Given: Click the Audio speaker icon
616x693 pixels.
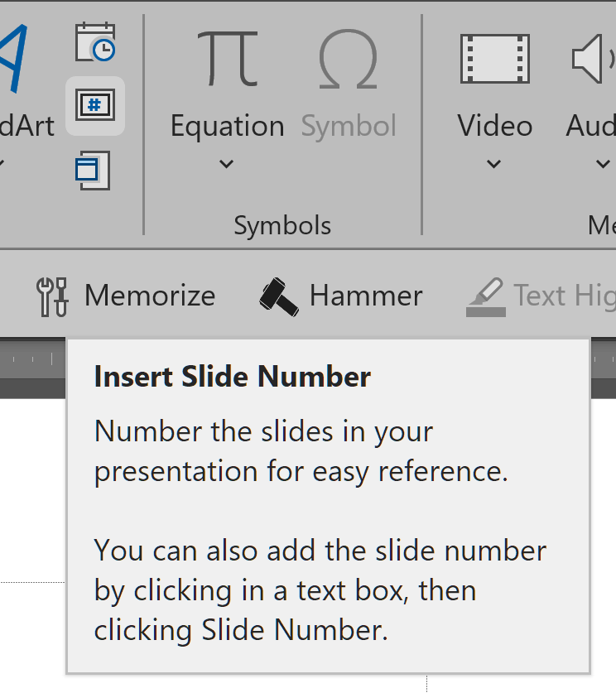Looking at the screenshot, I should (x=593, y=59).
